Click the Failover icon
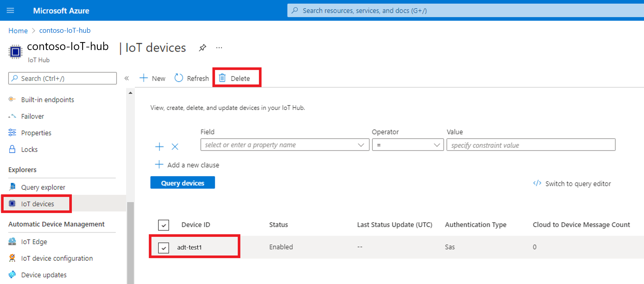Viewport: 644px width, 284px height. [12, 116]
